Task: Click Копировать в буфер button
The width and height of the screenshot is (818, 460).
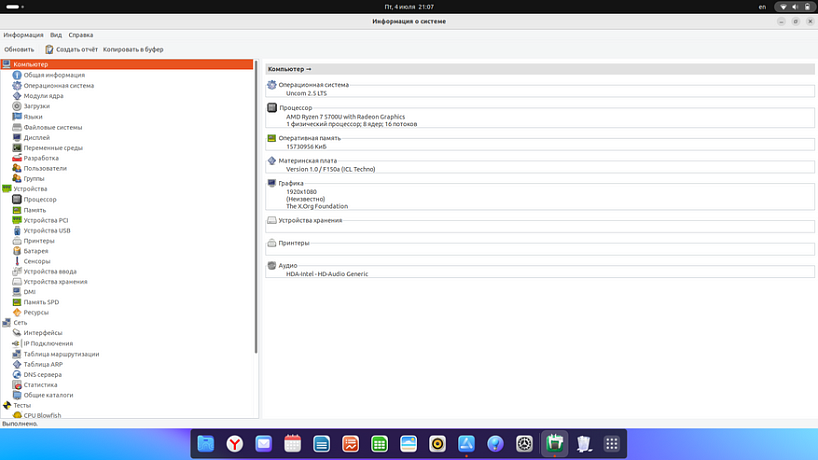Action: pyautogui.click(x=133, y=49)
